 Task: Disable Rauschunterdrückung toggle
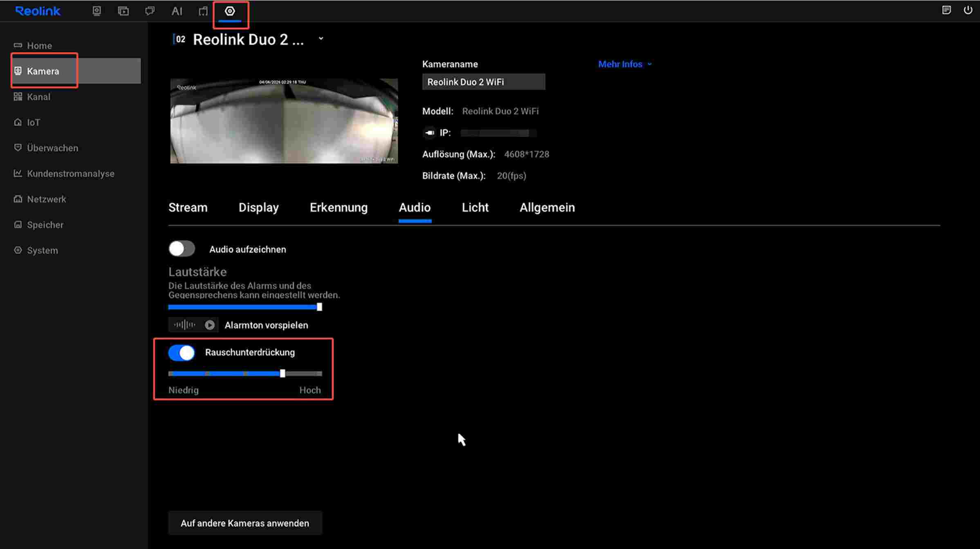tap(182, 353)
